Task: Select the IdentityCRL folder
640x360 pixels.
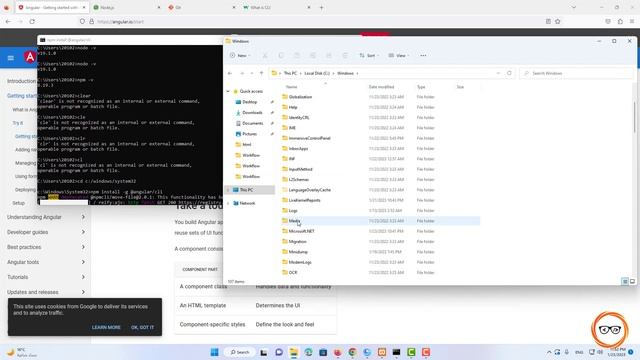Action: [x=299, y=118]
